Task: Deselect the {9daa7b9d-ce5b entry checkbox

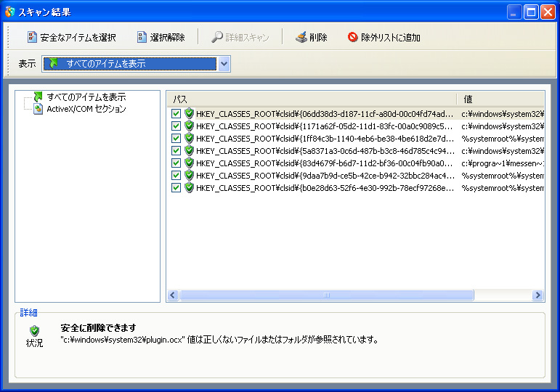Action: [176, 175]
